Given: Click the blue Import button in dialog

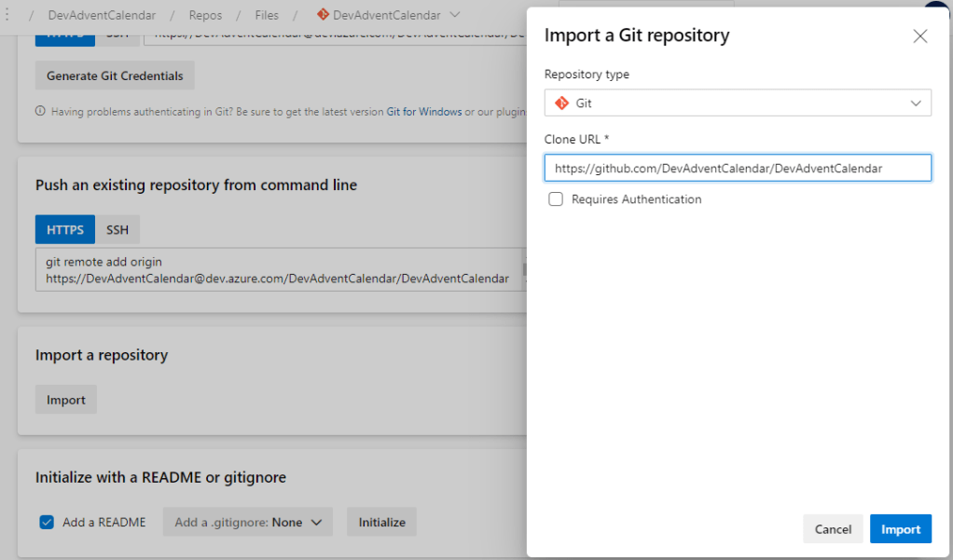Looking at the screenshot, I should point(901,528).
